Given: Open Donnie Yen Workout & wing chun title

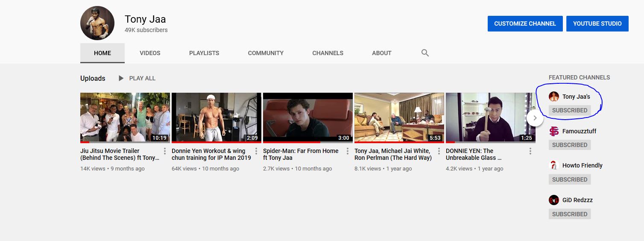Looking at the screenshot, I should click(x=211, y=154).
